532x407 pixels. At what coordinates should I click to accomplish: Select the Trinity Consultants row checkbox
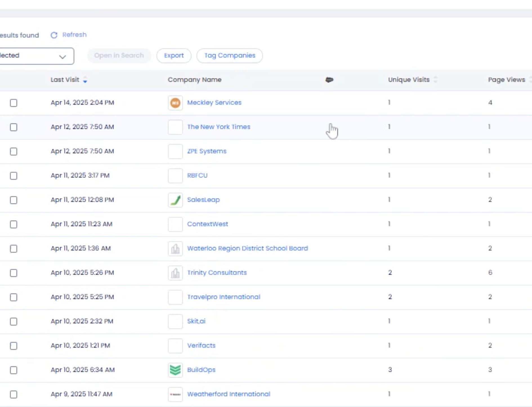tap(14, 273)
